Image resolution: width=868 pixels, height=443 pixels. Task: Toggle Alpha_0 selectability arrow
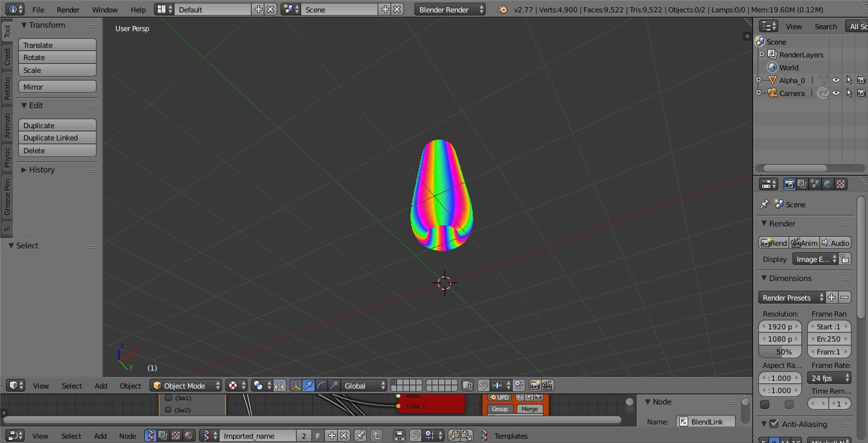click(849, 80)
